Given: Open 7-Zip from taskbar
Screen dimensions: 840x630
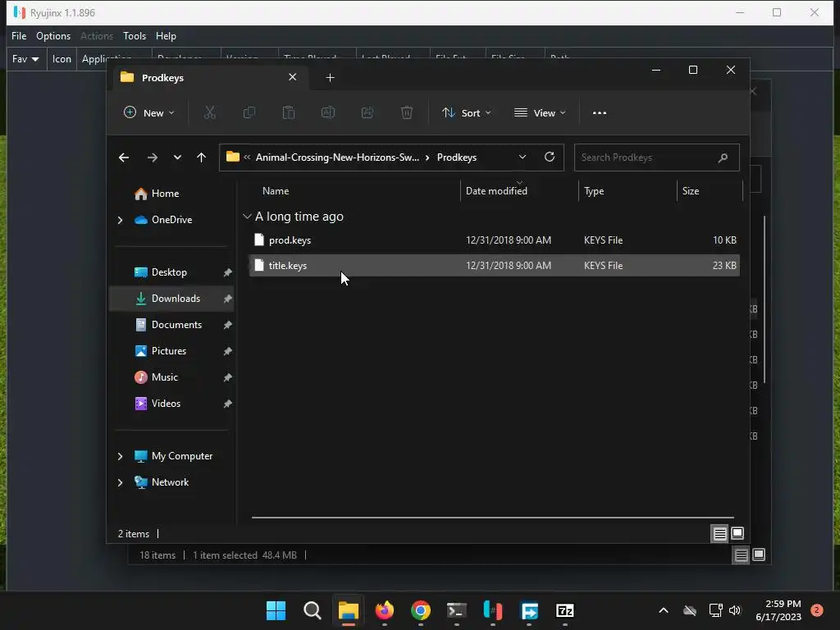Looking at the screenshot, I should [565, 610].
